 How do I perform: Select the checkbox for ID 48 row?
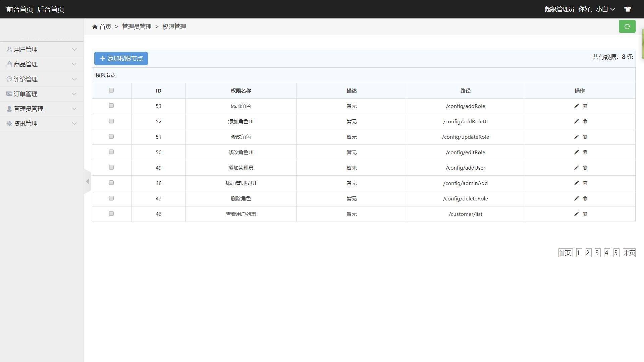pyautogui.click(x=111, y=183)
